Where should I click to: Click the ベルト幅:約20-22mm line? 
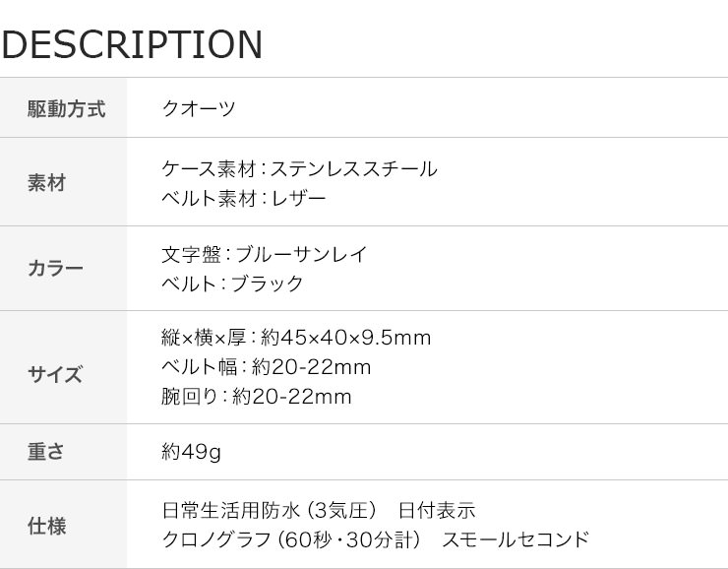(x=266, y=367)
